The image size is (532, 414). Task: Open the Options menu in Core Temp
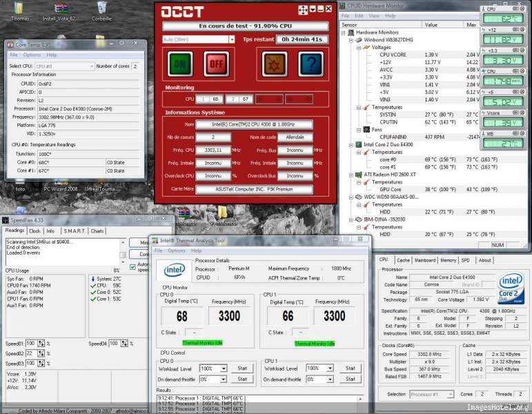(x=32, y=55)
